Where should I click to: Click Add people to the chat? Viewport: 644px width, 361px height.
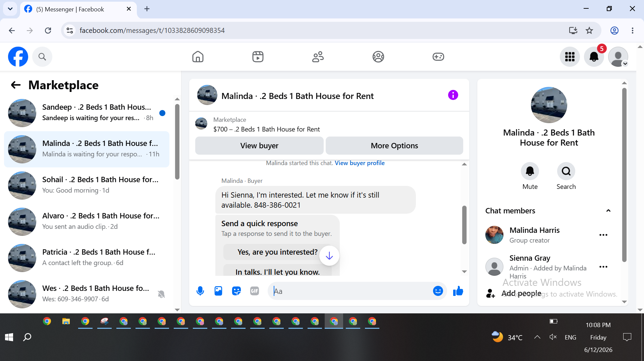[521, 294]
